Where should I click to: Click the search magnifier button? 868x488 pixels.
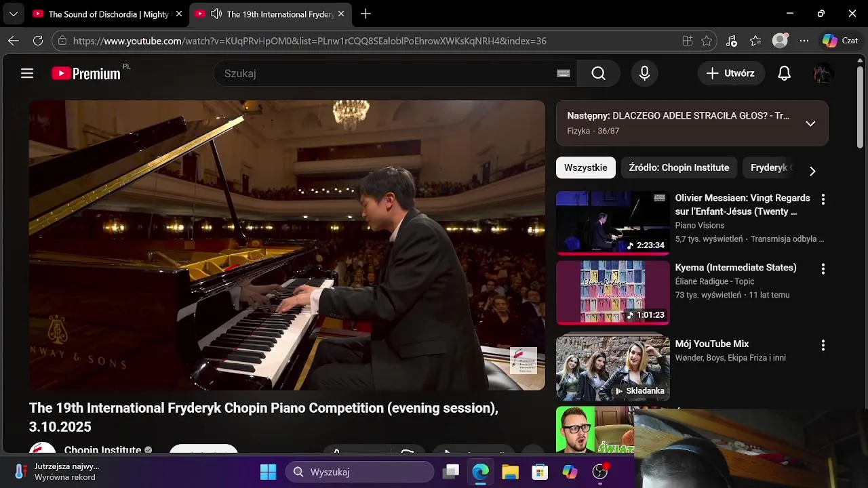click(598, 73)
